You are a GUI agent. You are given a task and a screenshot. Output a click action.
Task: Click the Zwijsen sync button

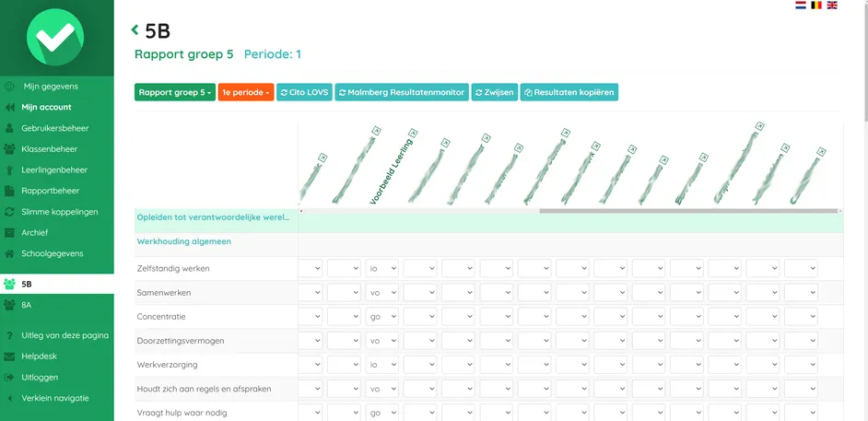click(x=495, y=92)
